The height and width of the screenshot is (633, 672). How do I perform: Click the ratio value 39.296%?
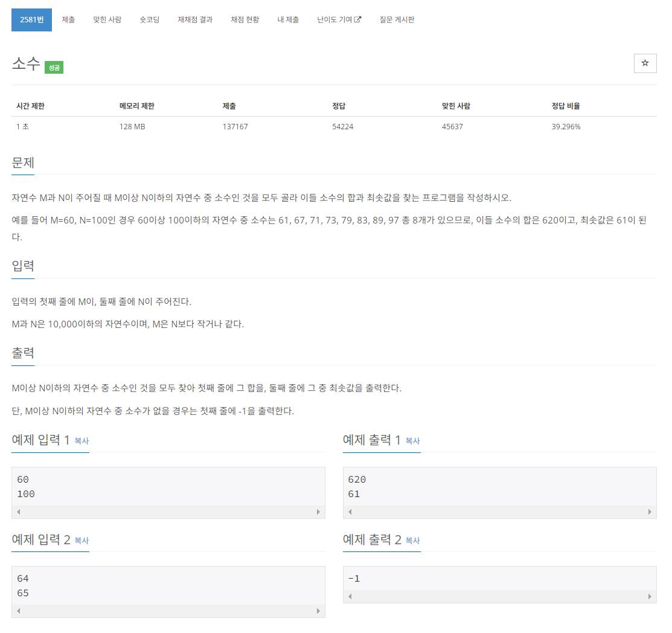(x=566, y=126)
